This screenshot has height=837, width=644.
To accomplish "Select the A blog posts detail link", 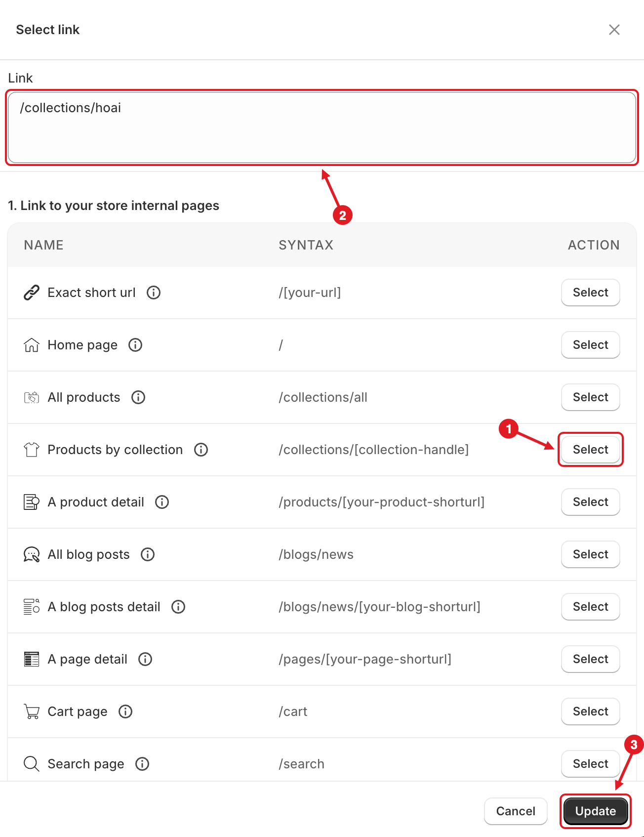I will (x=591, y=607).
